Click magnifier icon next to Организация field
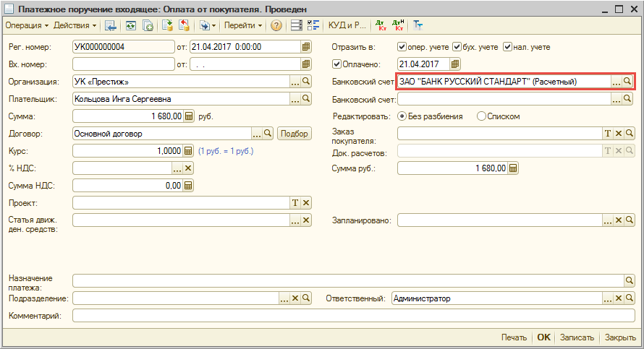Viewport: 644px width, 349px height. pyautogui.click(x=305, y=82)
